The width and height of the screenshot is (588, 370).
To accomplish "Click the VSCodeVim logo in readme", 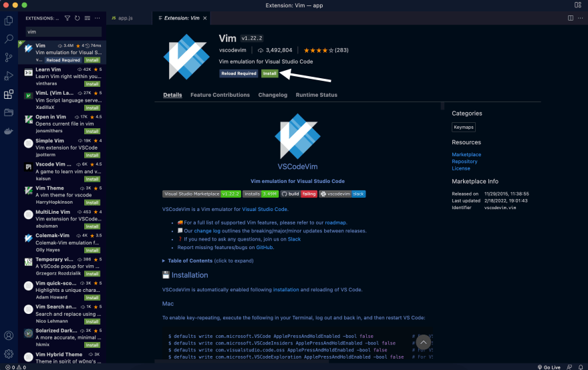I will click(297, 136).
